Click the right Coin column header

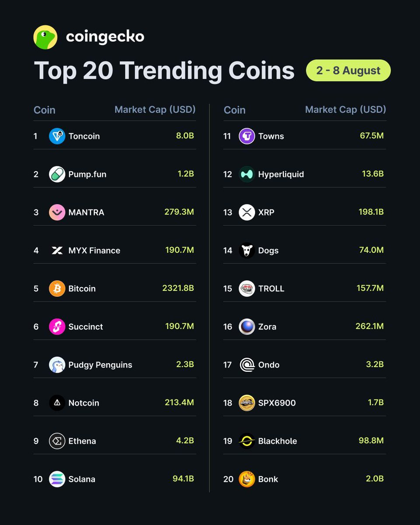coord(234,110)
